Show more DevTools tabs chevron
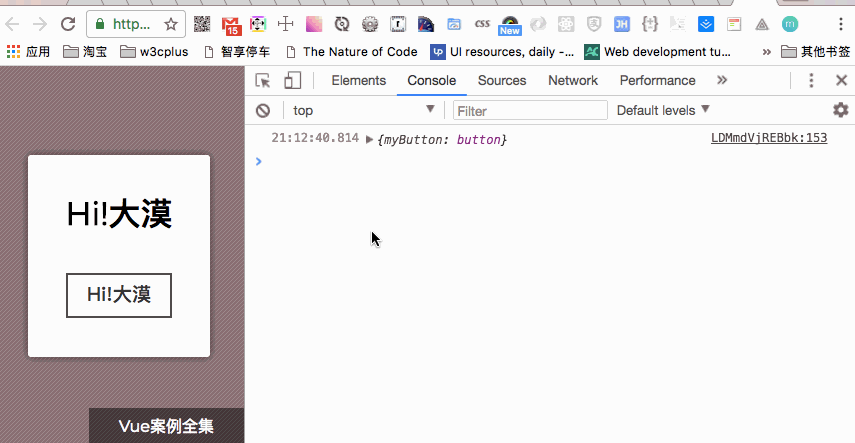Image resolution: width=855 pixels, height=443 pixels. [722, 80]
